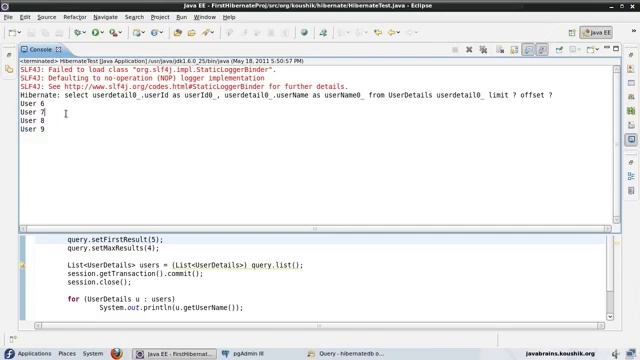Click the warning marker beside query.list line
The image size is (640, 360).
point(22,265)
